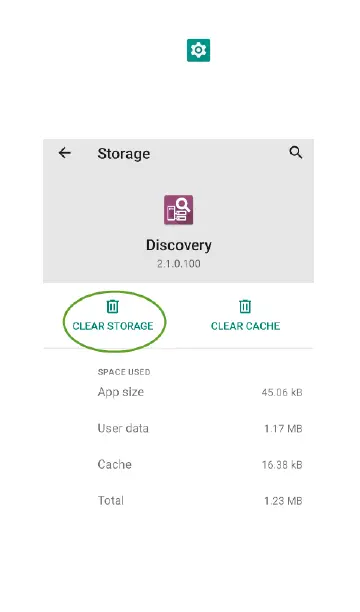The width and height of the screenshot is (360, 612).
Task: Tap the Discovery app name
Action: coord(179,245)
